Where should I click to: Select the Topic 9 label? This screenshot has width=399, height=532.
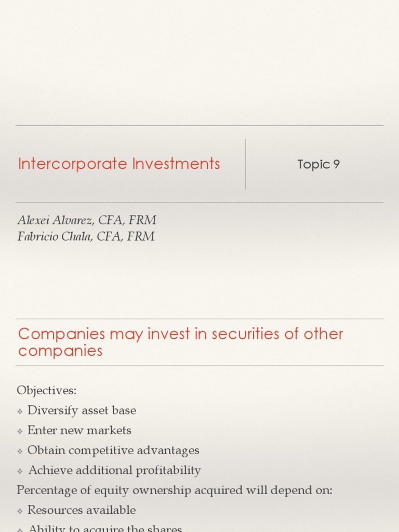tap(318, 164)
